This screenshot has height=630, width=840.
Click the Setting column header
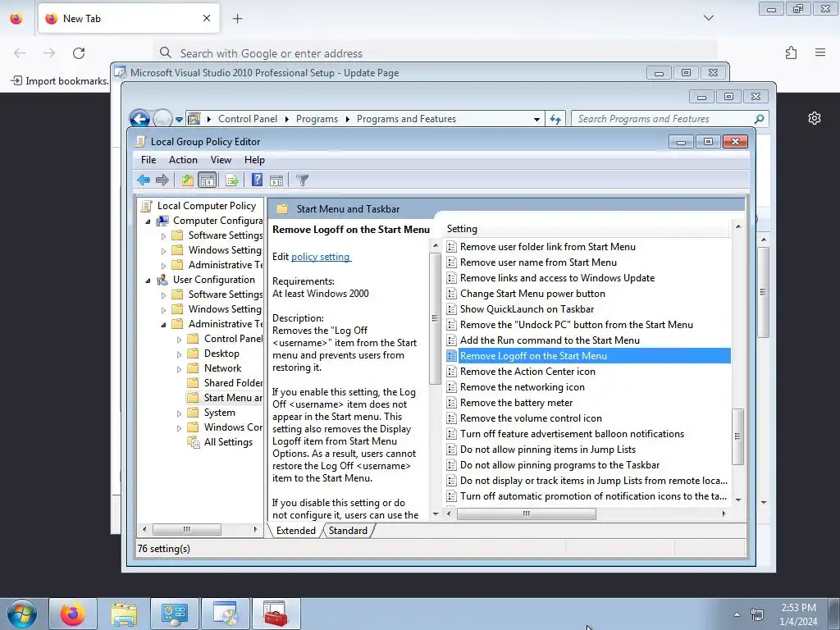point(586,229)
